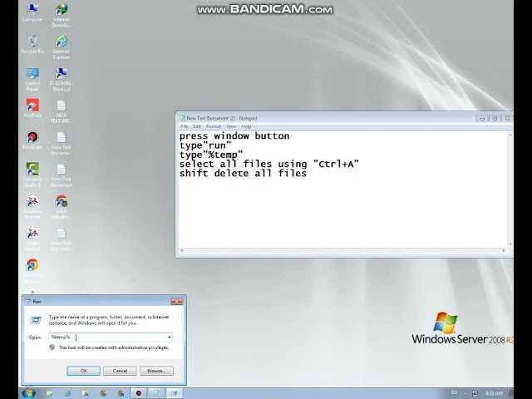The width and height of the screenshot is (532, 399).
Task: Click Notepad's horizontal scrollbar left arrow
Action: (182, 251)
